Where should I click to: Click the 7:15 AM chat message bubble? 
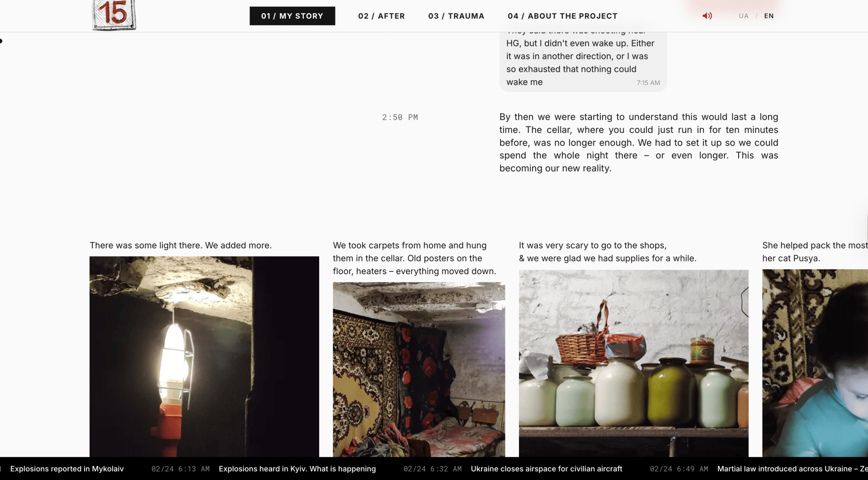[583, 59]
